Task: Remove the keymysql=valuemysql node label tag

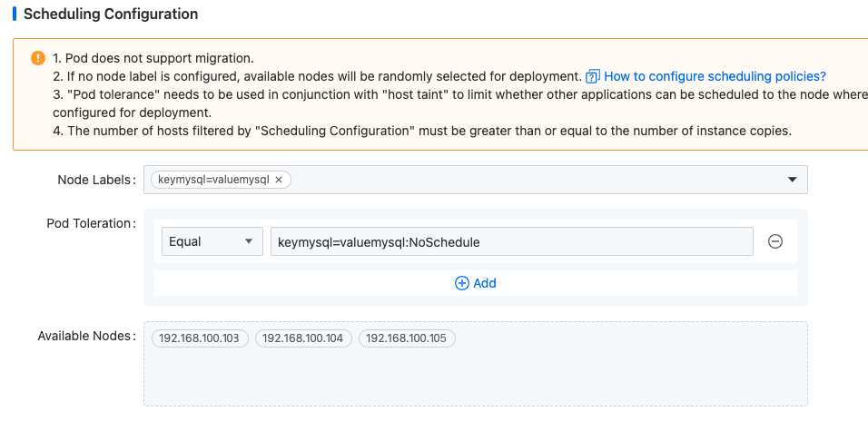Action: (279, 180)
